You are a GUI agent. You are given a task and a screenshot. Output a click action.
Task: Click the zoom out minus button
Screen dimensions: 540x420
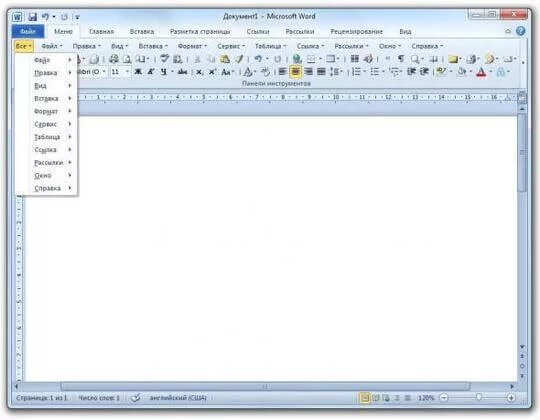coord(444,398)
